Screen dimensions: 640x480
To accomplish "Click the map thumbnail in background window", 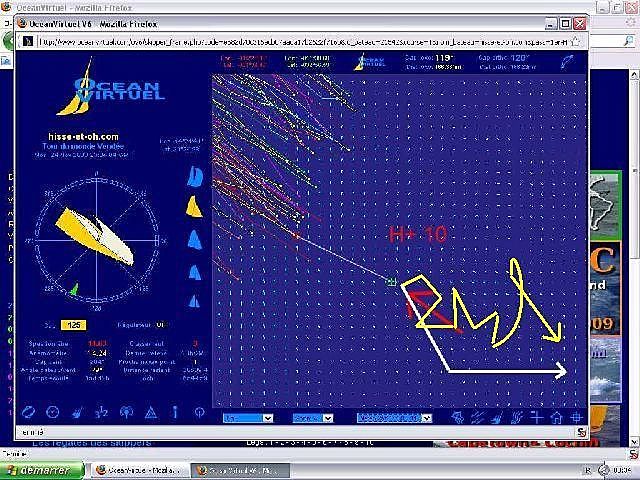I will point(606,207).
